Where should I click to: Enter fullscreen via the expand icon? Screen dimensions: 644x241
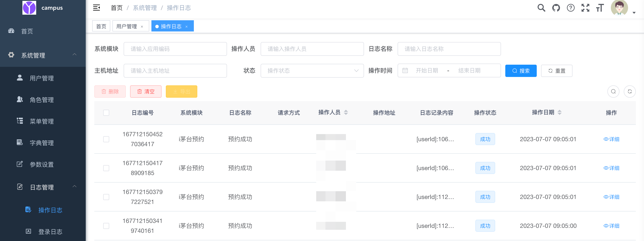click(585, 8)
